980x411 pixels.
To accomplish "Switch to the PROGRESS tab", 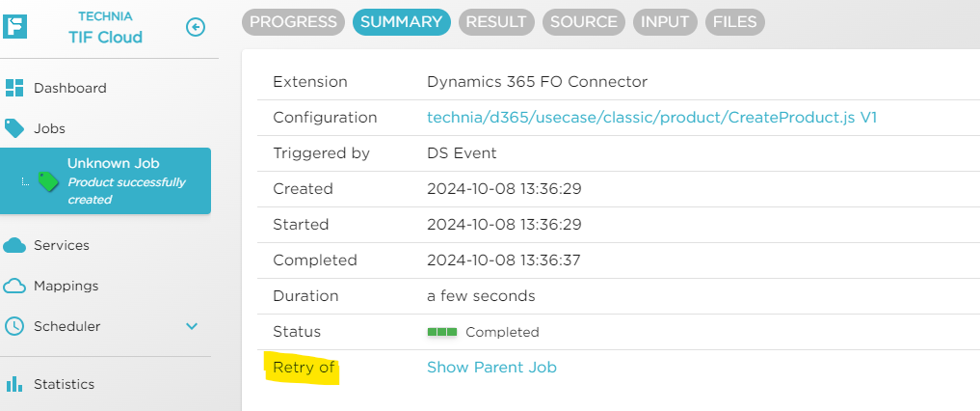I will [x=293, y=21].
